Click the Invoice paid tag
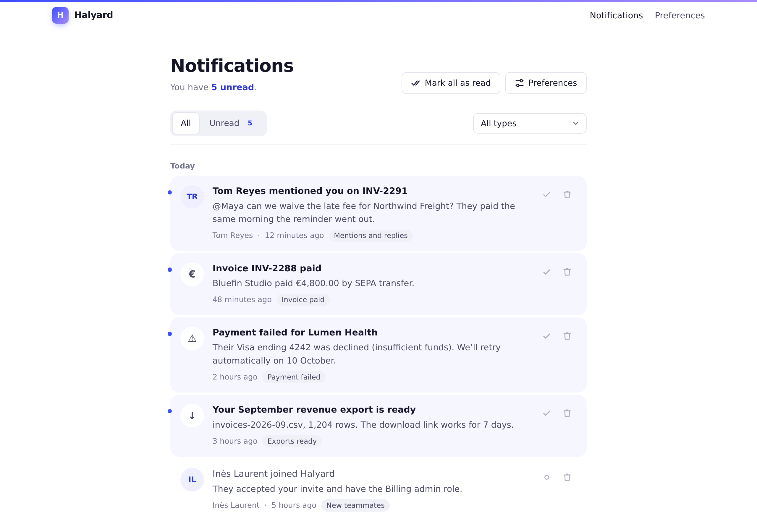This screenshot has height=532, width=757. coord(303,300)
